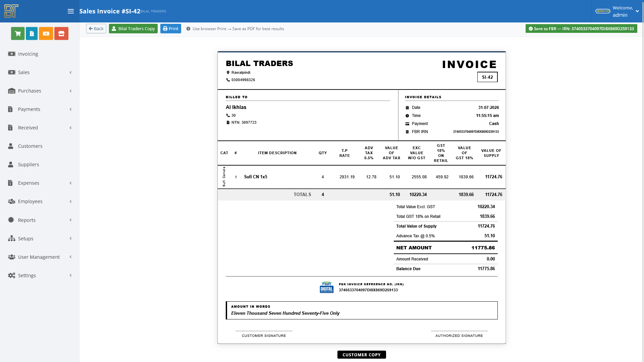Click the info circle icon near print hint

click(x=188, y=29)
